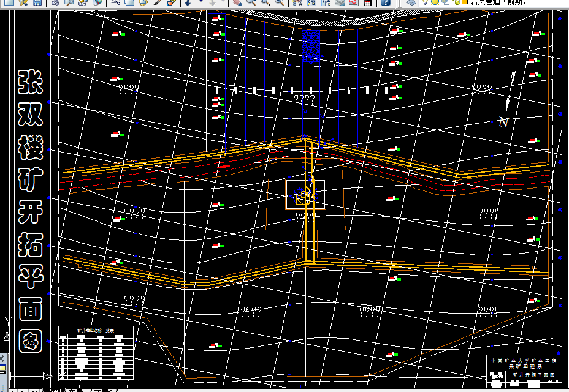Open a drawing file with Open icon
569x392 pixels.
23,2
